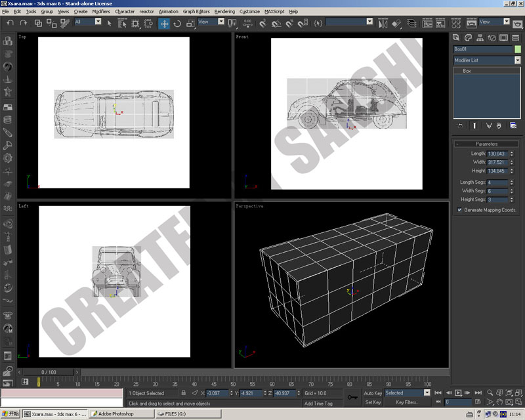Screen dimensions: 525x420
Task: Open the Modify panel tab
Action: tap(468, 37)
